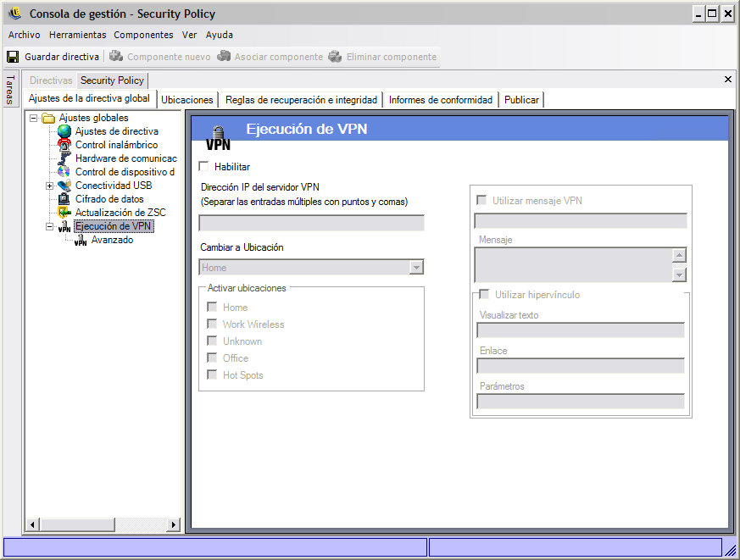Open the Cambiar a Ubicación dropdown
Image resolution: width=740 pixels, height=560 pixels.
416,268
